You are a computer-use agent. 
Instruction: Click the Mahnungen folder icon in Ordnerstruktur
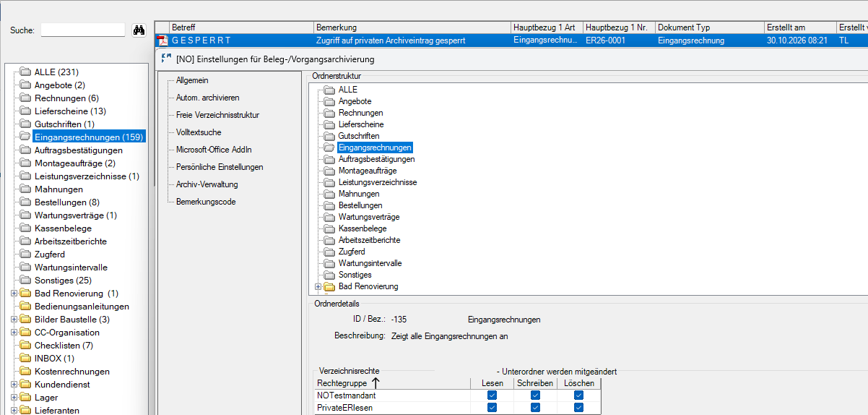click(x=330, y=194)
